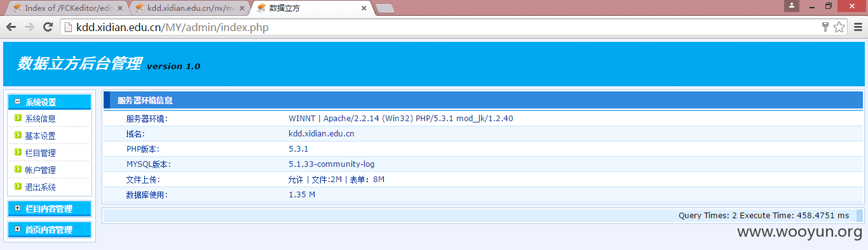Image resolution: width=868 pixels, height=250 pixels.
Task: Click the PHP版本: label
Action: point(143,149)
